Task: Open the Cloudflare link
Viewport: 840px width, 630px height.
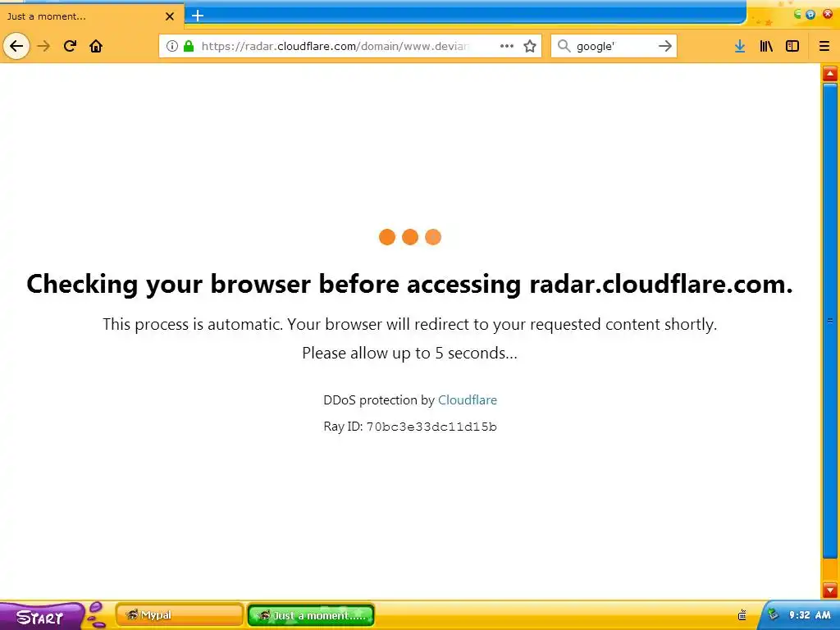Action: coord(467,400)
